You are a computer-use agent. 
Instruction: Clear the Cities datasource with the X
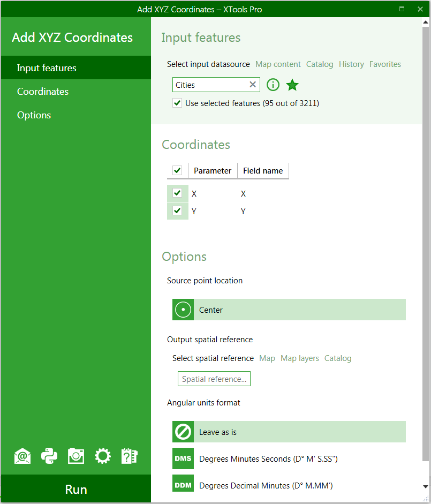[253, 85]
